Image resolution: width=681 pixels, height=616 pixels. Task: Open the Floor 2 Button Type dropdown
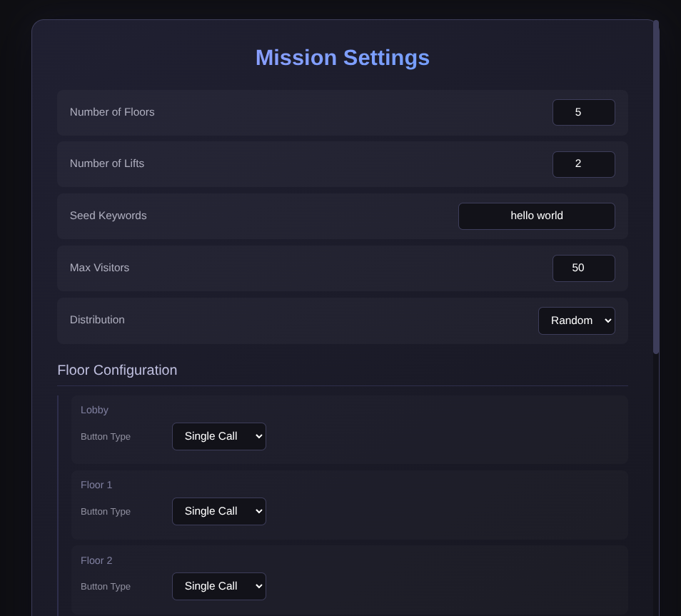click(x=218, y=586)
